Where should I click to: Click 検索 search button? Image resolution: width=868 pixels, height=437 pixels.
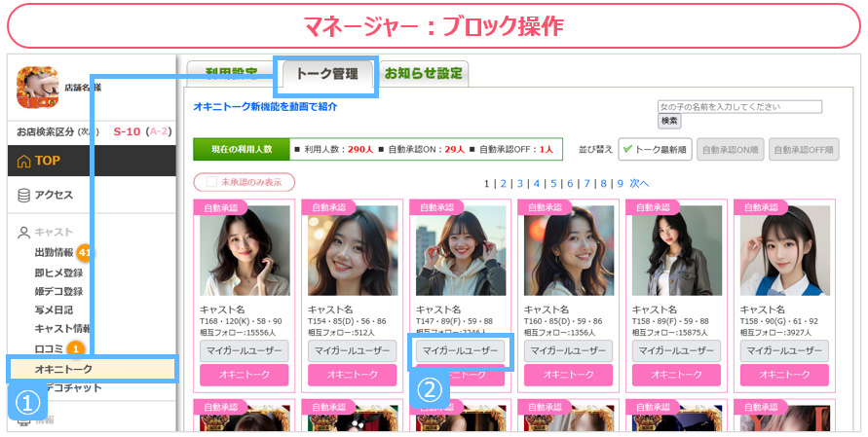[669, 122]
